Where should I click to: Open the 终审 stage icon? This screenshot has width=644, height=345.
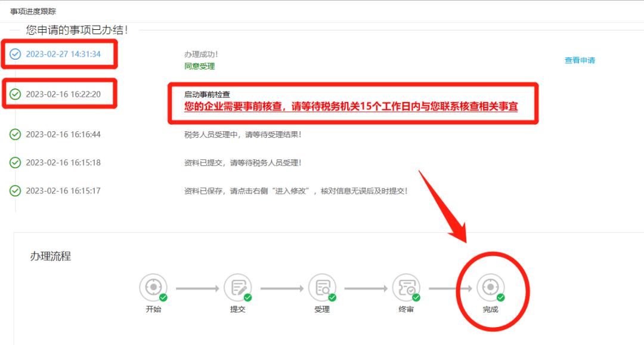[x=406, y=289]
